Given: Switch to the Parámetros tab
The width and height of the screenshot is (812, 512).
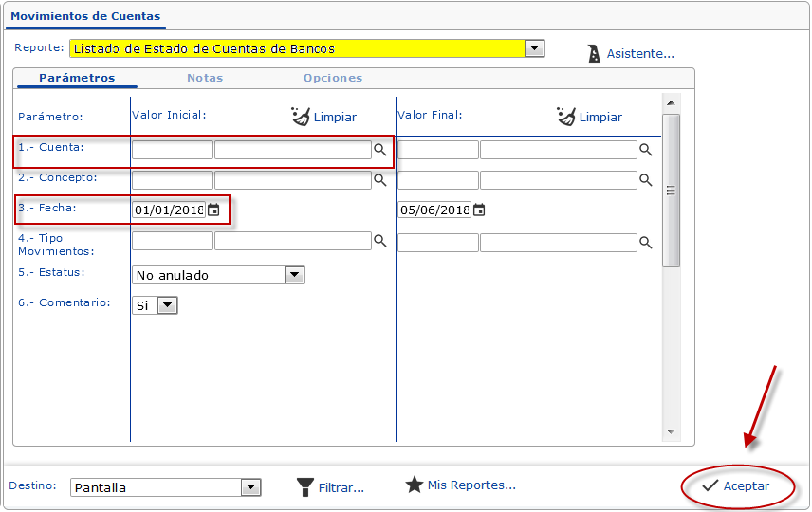Looking at the screenshot, I should pos(77,78).
